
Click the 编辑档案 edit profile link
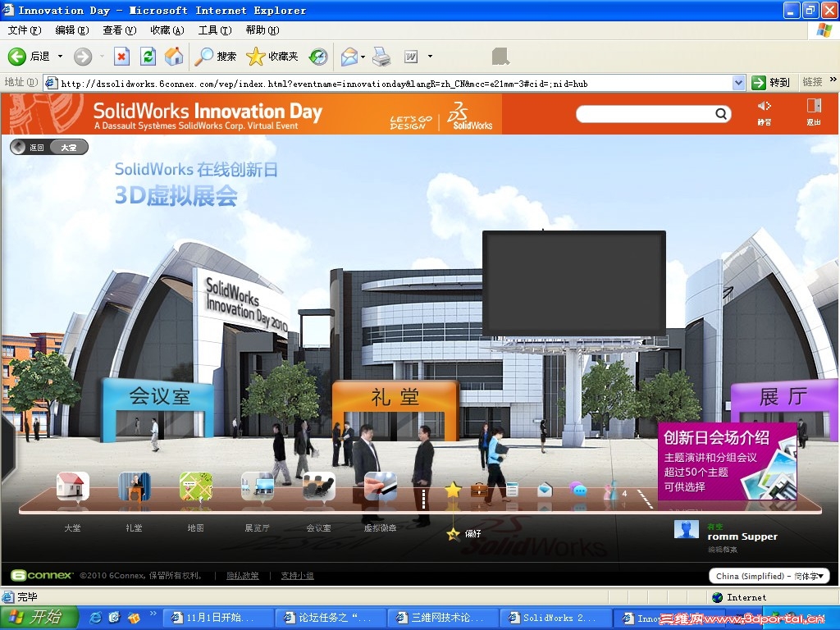click(722, 549)
